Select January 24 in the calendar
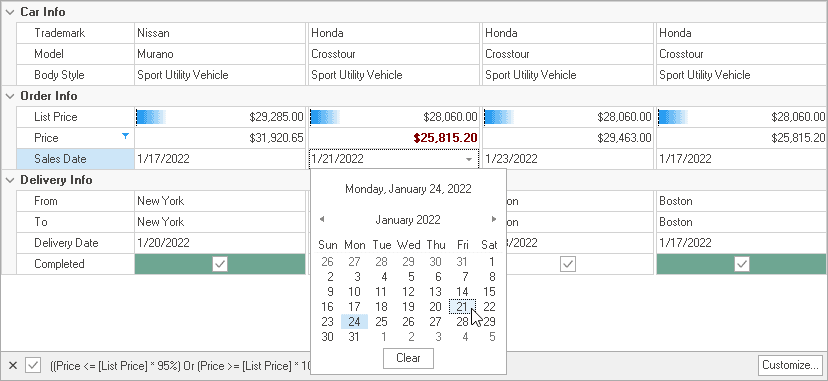Viewport: 828px width, 381px height. point(354,322)
